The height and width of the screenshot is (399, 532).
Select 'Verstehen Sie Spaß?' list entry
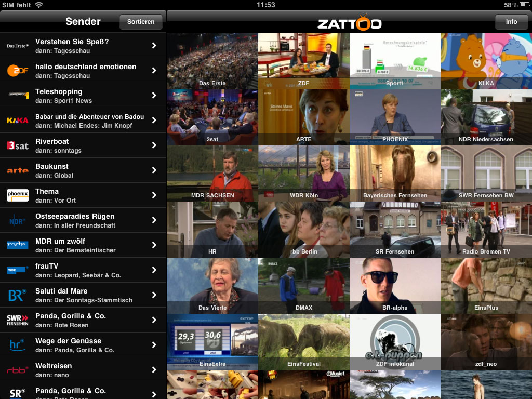[x=83, y=46]
